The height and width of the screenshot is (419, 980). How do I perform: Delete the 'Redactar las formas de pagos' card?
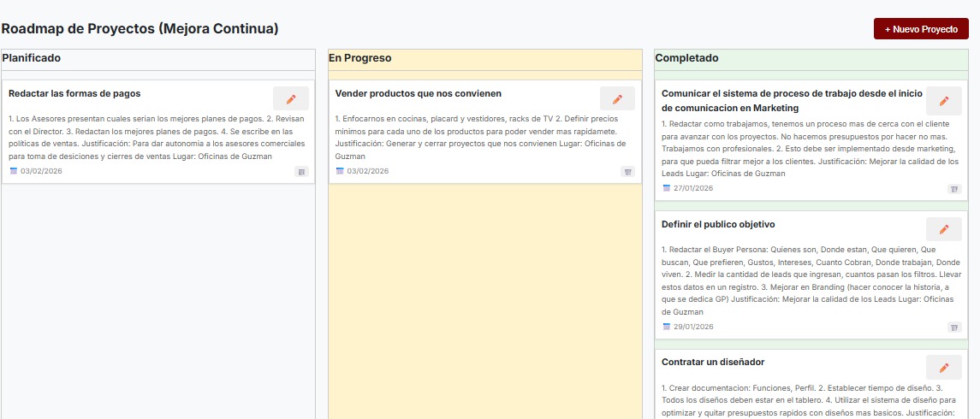[302, 172]
